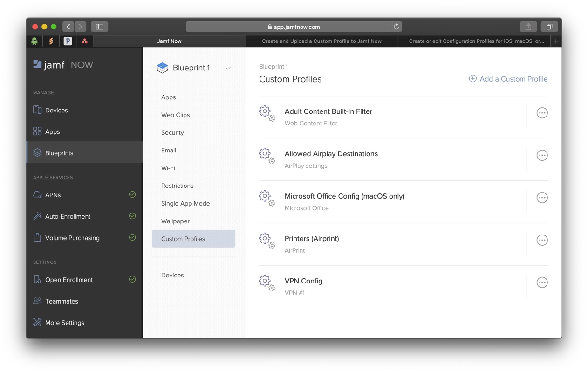The width and height of the screenshot is (588, 373).
Task: Open More Settings via the tools icon
Action: 37,322
